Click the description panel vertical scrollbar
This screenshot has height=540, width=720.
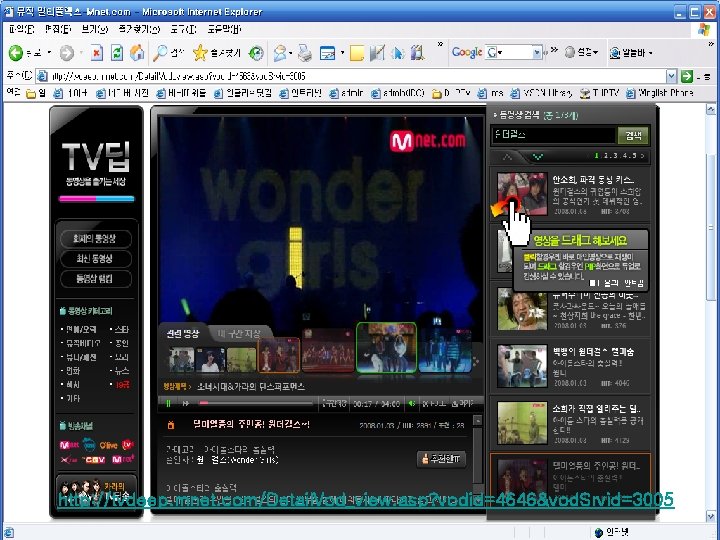click(x=478, y=452)
